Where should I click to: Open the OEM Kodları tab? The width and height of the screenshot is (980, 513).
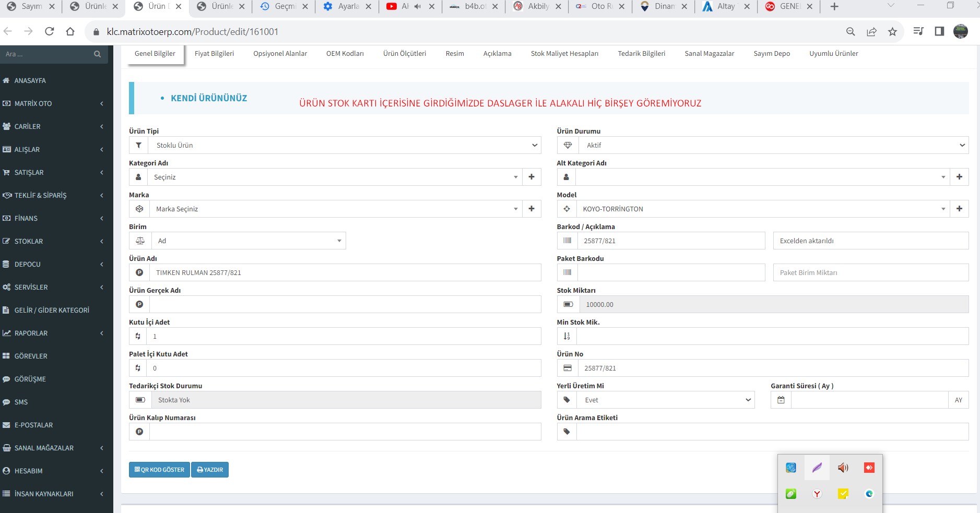[345, 54]
